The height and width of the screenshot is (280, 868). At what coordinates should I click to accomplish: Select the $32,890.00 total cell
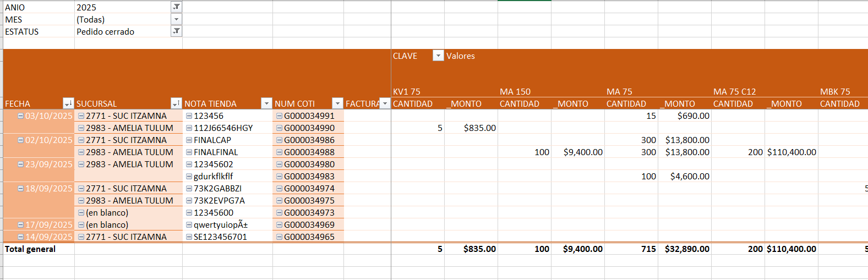(x=687, y=249)
